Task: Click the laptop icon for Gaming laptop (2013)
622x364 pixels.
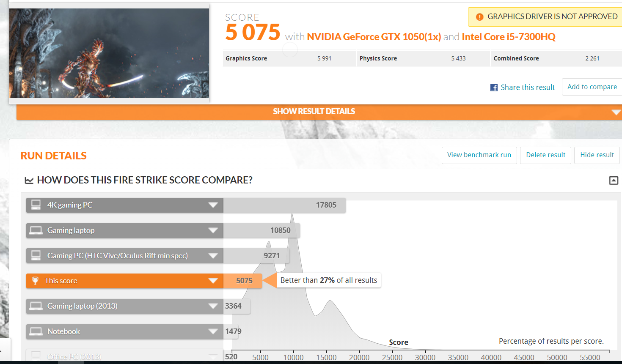Action: click(x=36, y=306)
